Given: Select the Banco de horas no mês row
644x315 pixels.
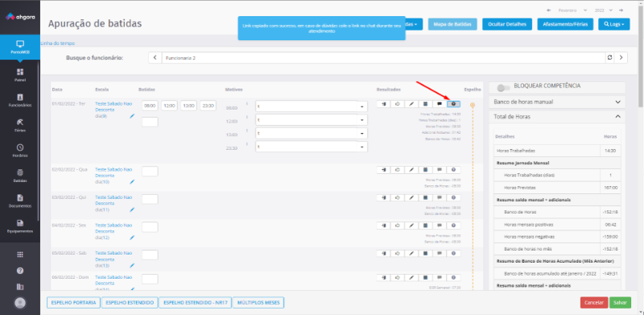Looking at the screenshot, I should [557, 249].
